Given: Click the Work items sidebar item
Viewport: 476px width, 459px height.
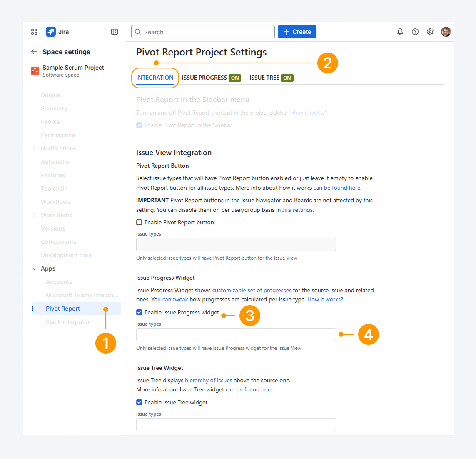Looking at the screenshot, I should (x=57, y=215).
